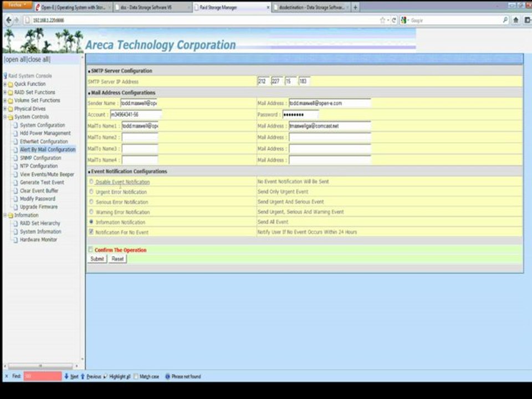Screen dimensions: 532x399
Task: Open Generate Test Event page
Action: click(42, 182)
